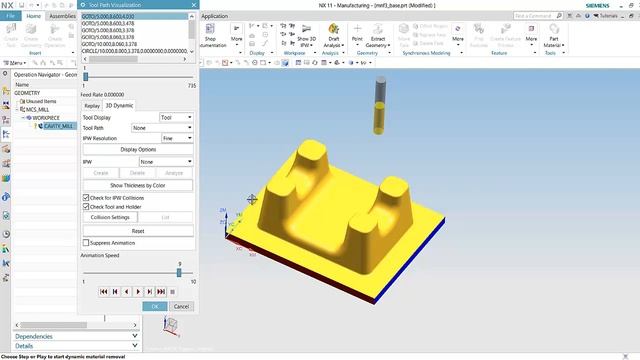Open the IPW Resolution dropdown
640x360 pixels.
pyautogui.click(x=177, y=138)
